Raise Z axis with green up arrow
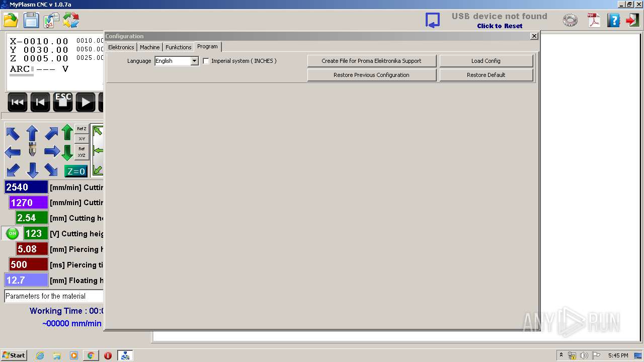The width and height of the screenshot is (644, 362). pyautogui.click(x=67, y=133)
